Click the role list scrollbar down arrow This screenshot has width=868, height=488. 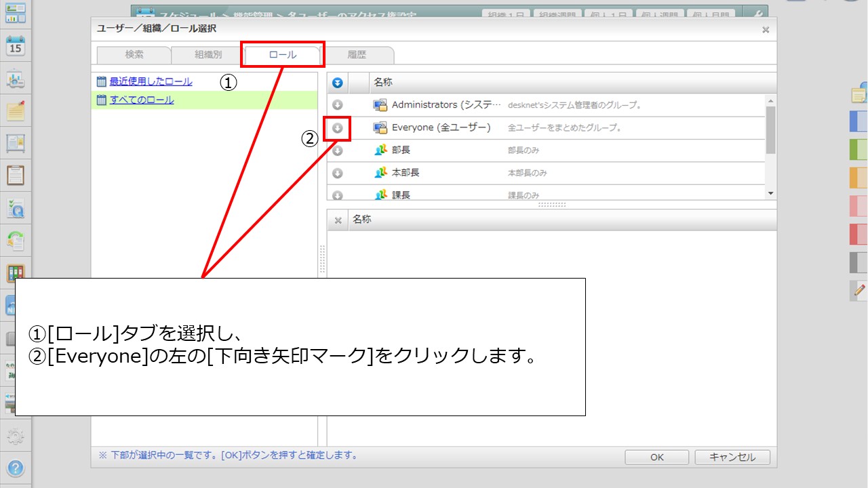pos(770,194)
